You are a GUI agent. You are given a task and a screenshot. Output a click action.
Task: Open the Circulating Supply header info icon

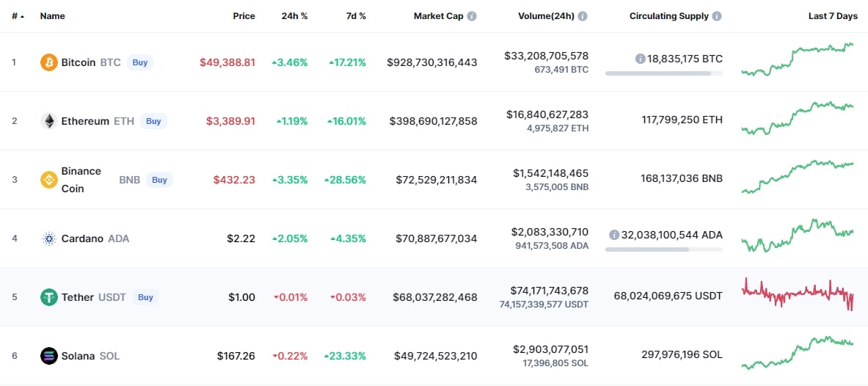pos(717,16)
